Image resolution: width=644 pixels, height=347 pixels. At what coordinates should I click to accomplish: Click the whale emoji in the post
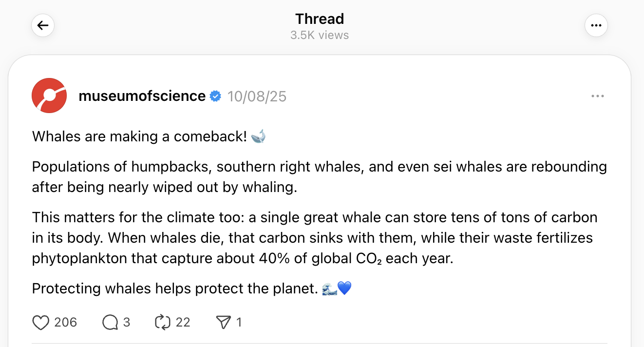pyautogui.click(x=258, y=136)
